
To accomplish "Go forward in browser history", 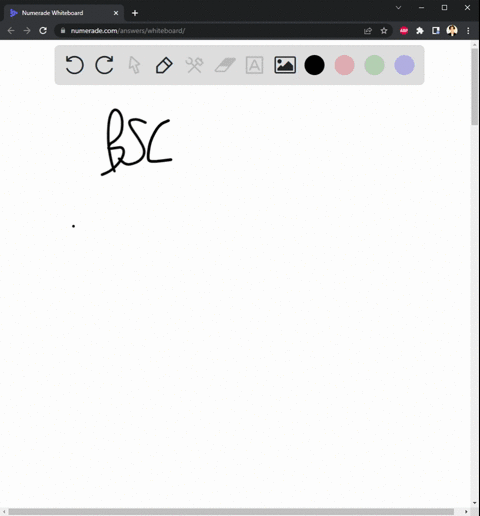I will 27,31.
